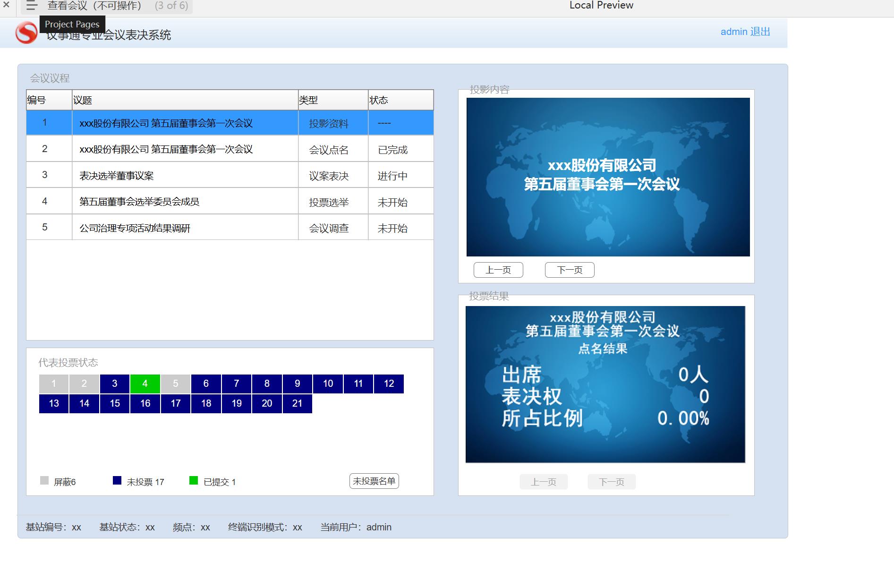Select delegate tile 21

pyautogui.click(x=298, y=403)
